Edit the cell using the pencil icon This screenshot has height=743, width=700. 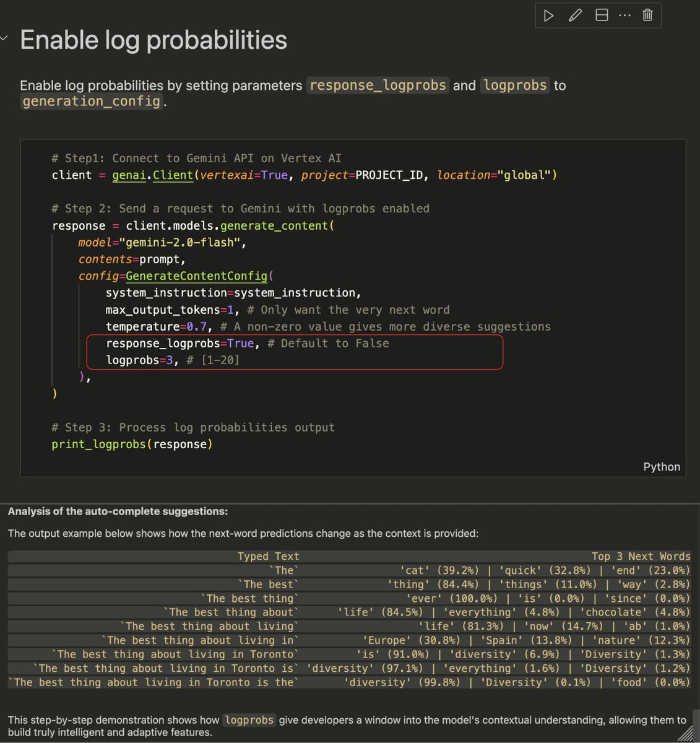tap(575, 15)
